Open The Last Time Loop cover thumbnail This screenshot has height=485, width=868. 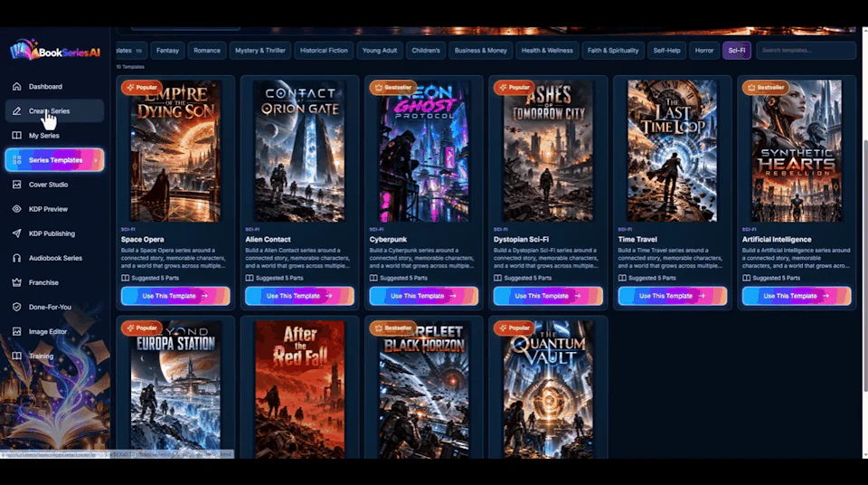coord(672,151)
